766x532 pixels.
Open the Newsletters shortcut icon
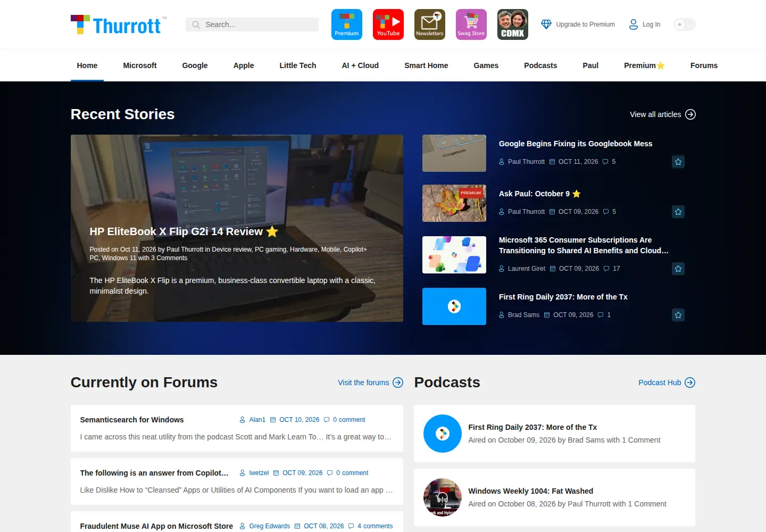430,24
